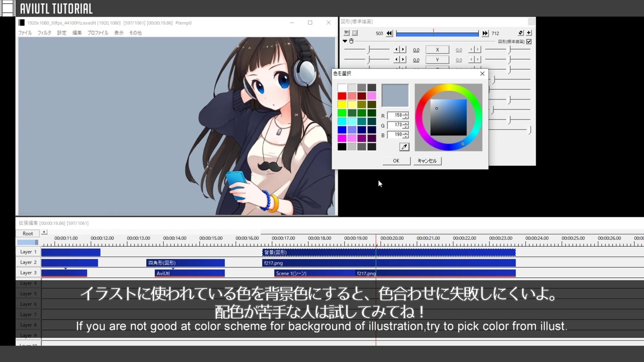The height and width of the screenshot is (362, 644).
Task: Select the 四角形(図形) clip on Layer 2
Action: coord(186,263)
